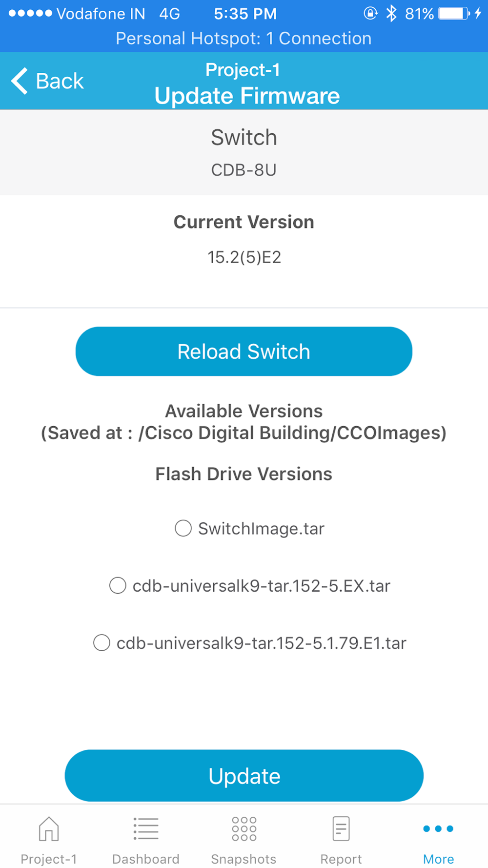
Task: Switch to the Snapshots tab label
Action: coord(244,859)
